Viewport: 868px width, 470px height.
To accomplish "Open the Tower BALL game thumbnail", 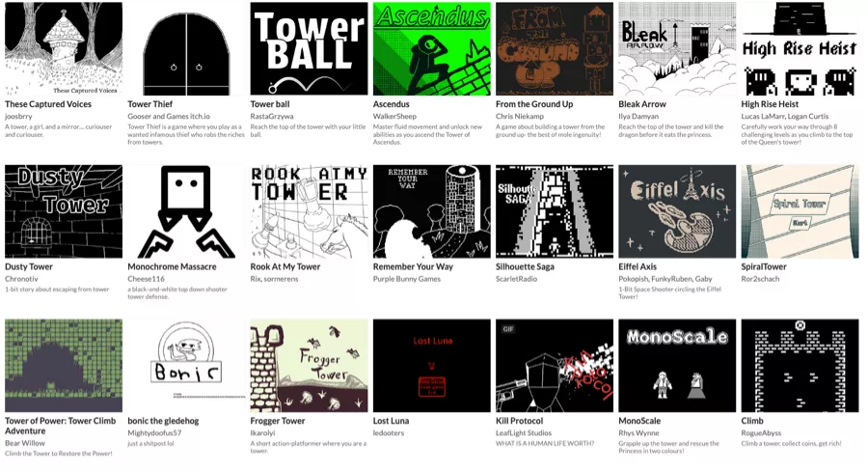I will (x=309, y=49).
